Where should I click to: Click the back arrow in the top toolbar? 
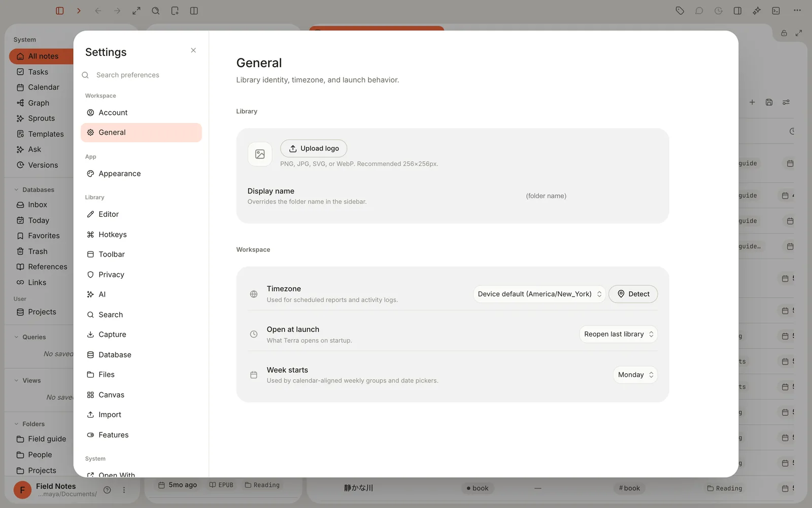[x=98, y=11]
